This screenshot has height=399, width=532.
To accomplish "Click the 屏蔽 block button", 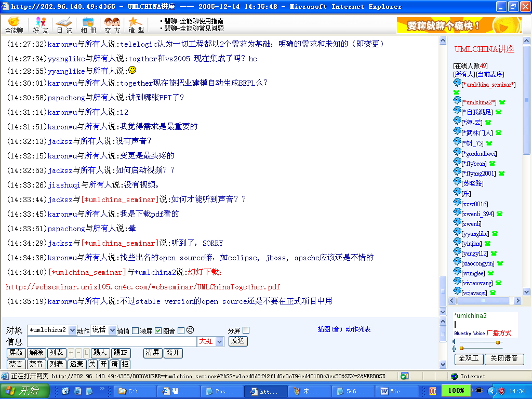I will point(16,353).
